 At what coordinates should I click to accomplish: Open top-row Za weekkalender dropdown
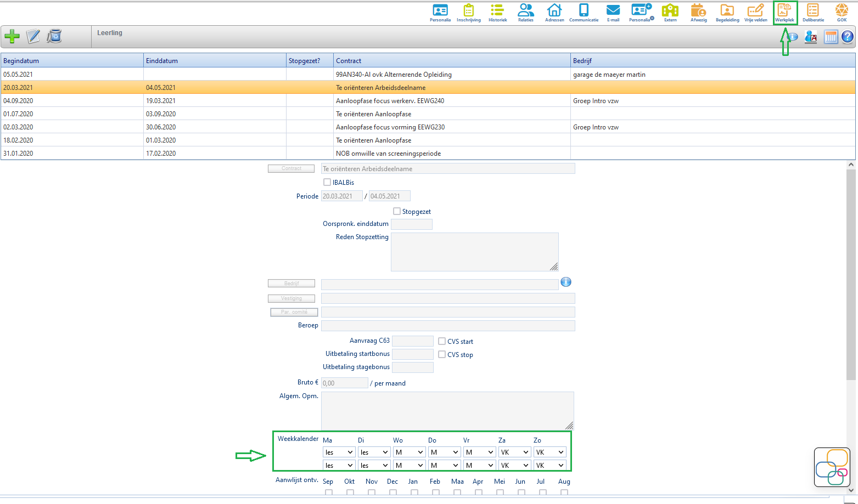(514, 452)
